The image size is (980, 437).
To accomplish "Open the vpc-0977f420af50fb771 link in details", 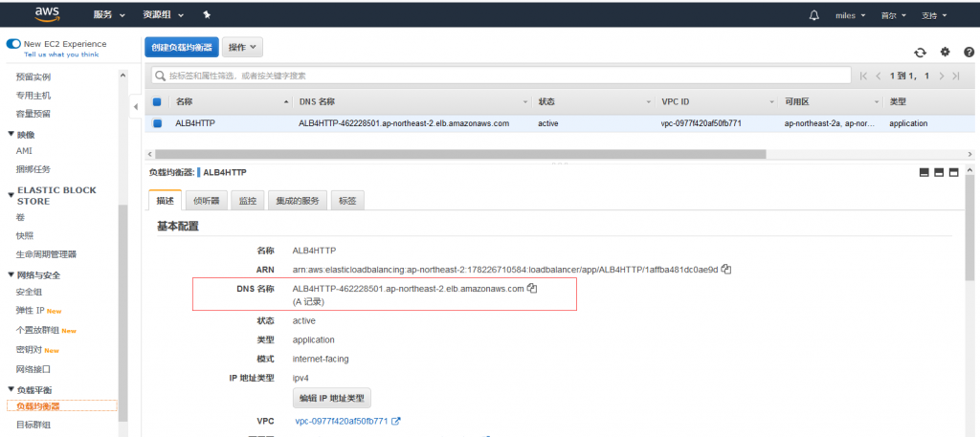I will click(x=342, y=422).
